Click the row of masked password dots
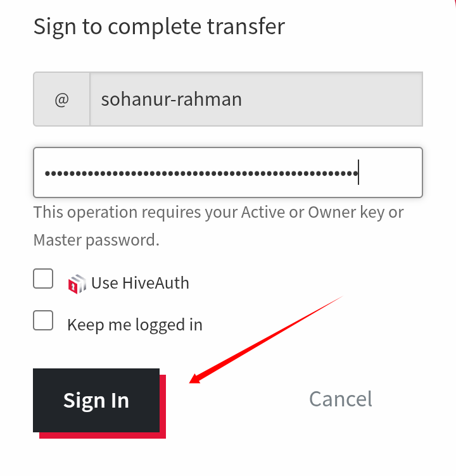Viewport: 456px width, 476px height. click(x=201, y=173)
